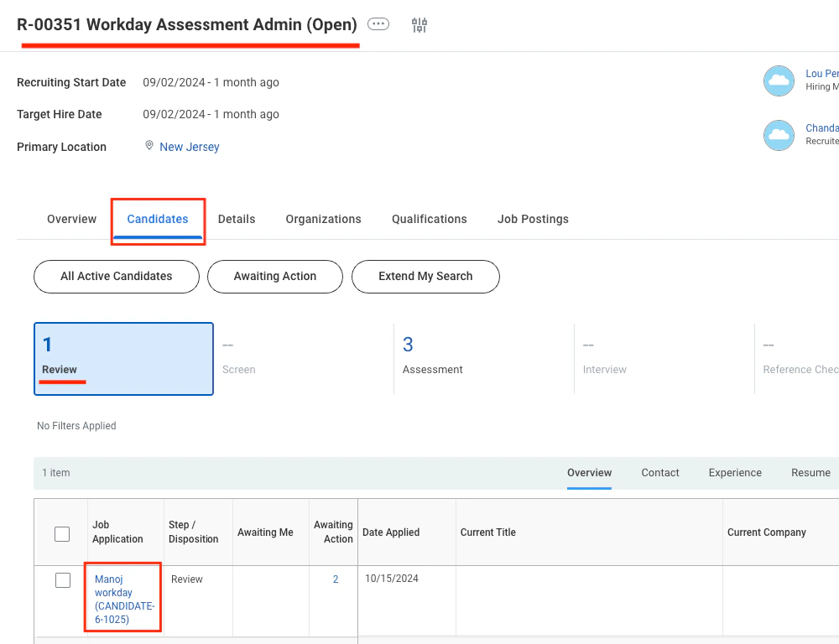Go to the Organizations tab

click(323, 220)
